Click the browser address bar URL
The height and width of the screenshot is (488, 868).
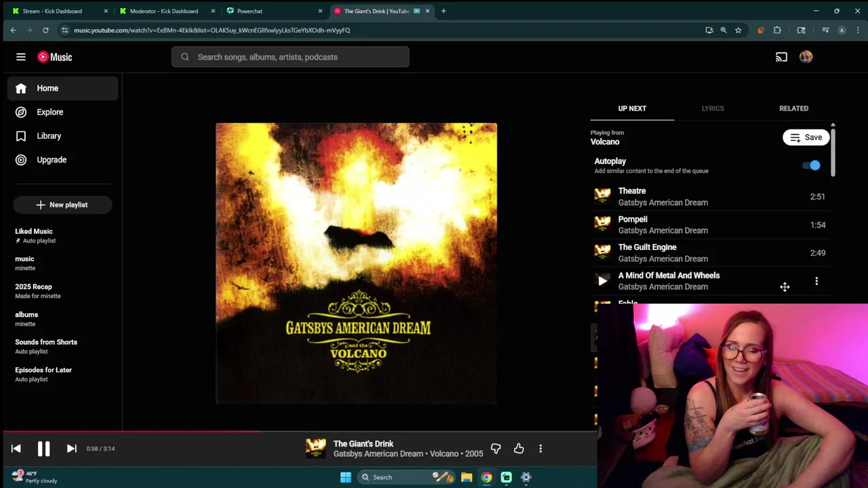(212, 30)
